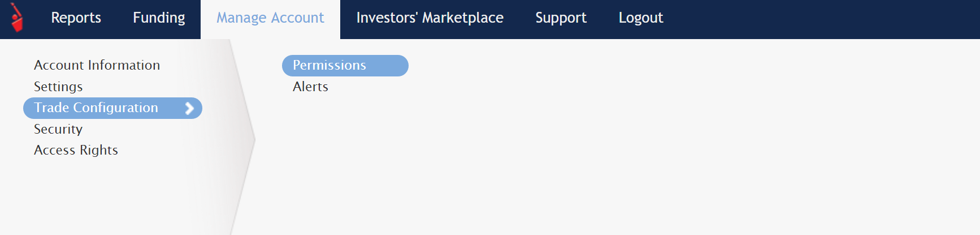Go to Investors' Marketplace
This screenshot has height=235, width=980.
tap(430, 18)
